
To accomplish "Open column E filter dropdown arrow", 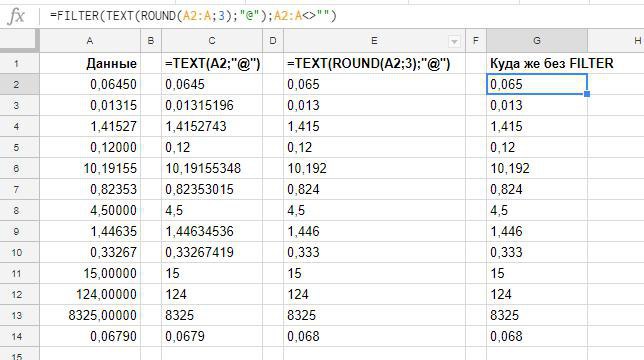I will click(454, 41).
